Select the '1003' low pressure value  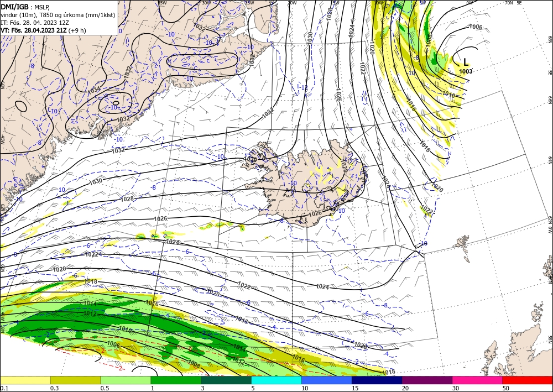pos(466,71)
